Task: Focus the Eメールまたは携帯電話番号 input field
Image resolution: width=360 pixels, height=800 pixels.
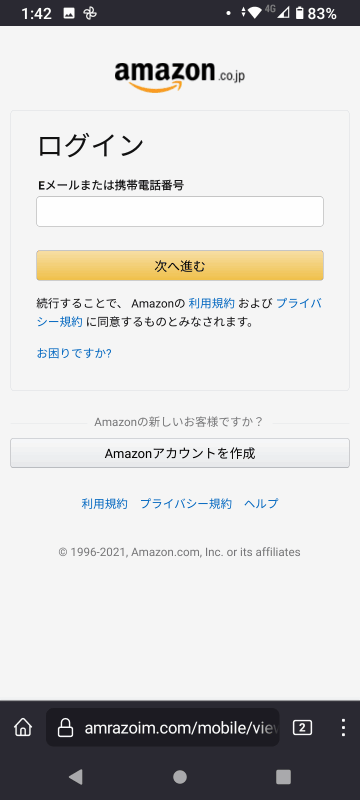Action: (x=180, y=211)
